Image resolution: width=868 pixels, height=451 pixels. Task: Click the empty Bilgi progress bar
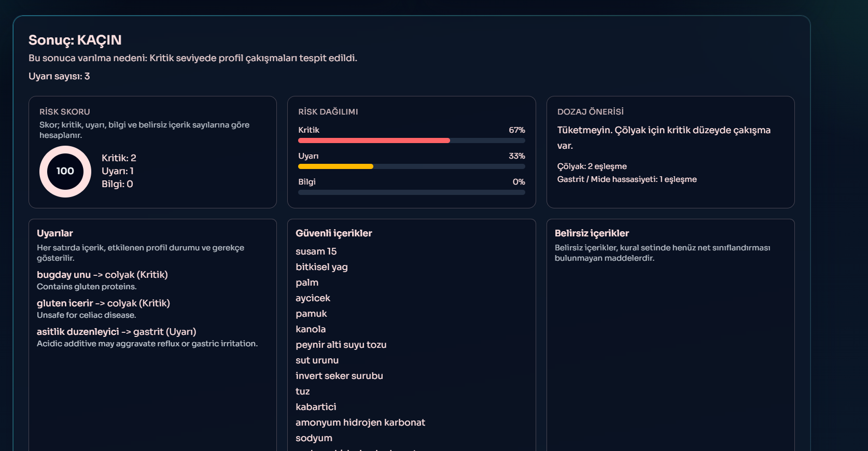point(411,192)
